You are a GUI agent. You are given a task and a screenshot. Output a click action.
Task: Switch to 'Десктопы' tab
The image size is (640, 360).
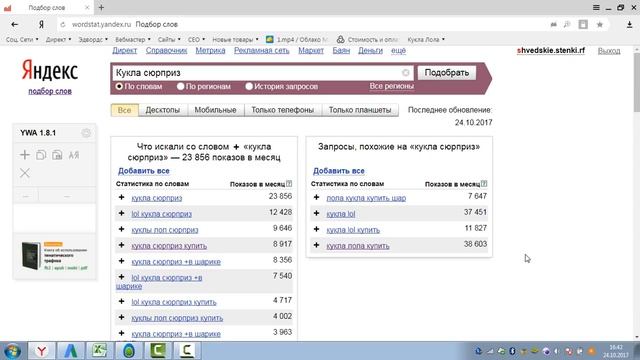pyautogui.click(x=162, y=110)
